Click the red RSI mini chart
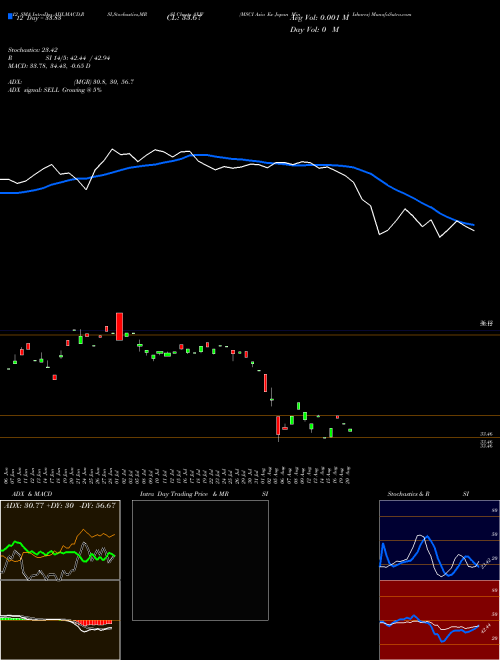The width and height of the screenshot is (500, 660). pos(439,620)
